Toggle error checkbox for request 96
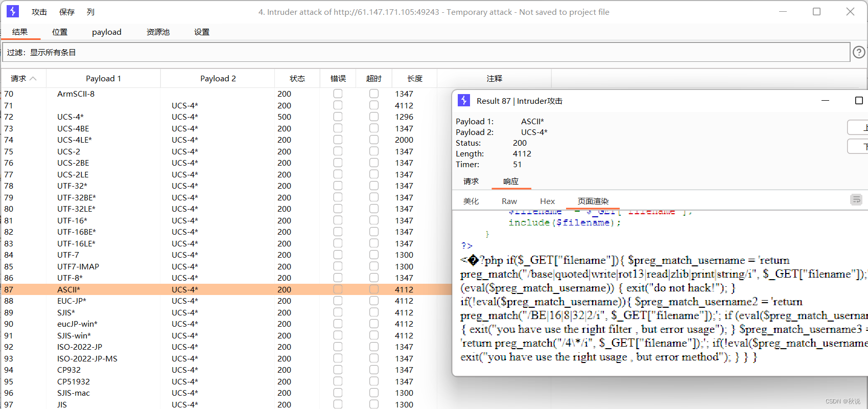The width and height of the screenshot is (868, 409). point(338,393)
